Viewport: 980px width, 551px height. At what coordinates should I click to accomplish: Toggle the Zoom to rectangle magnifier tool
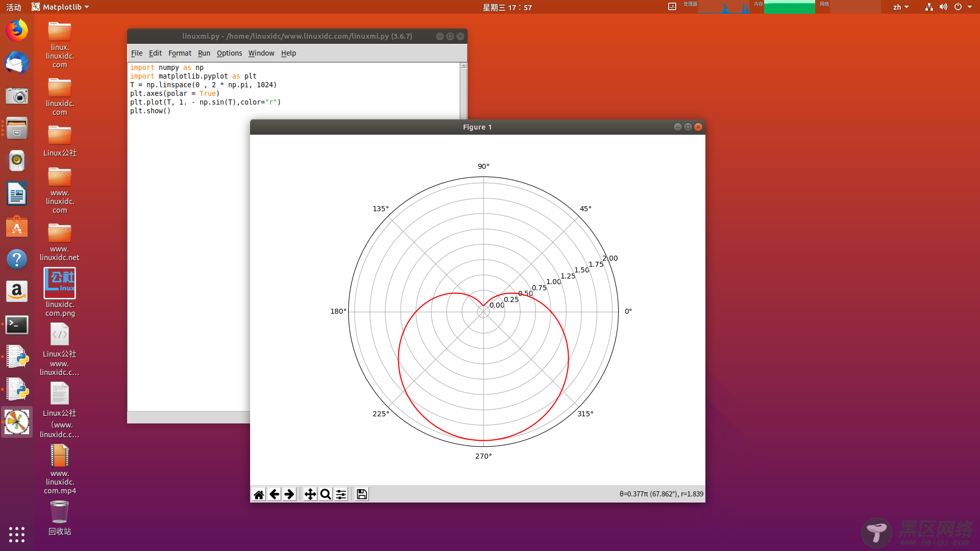[x=325, y=494]
